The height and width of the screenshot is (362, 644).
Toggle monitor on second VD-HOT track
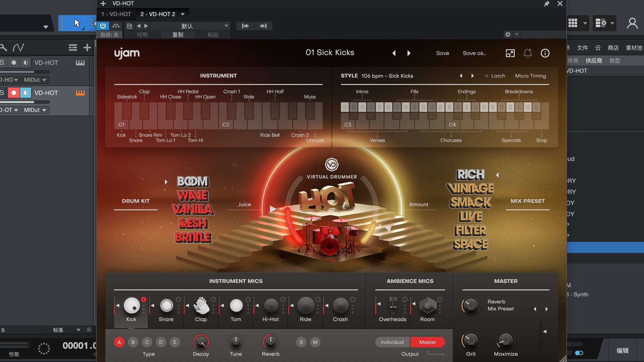25,93
